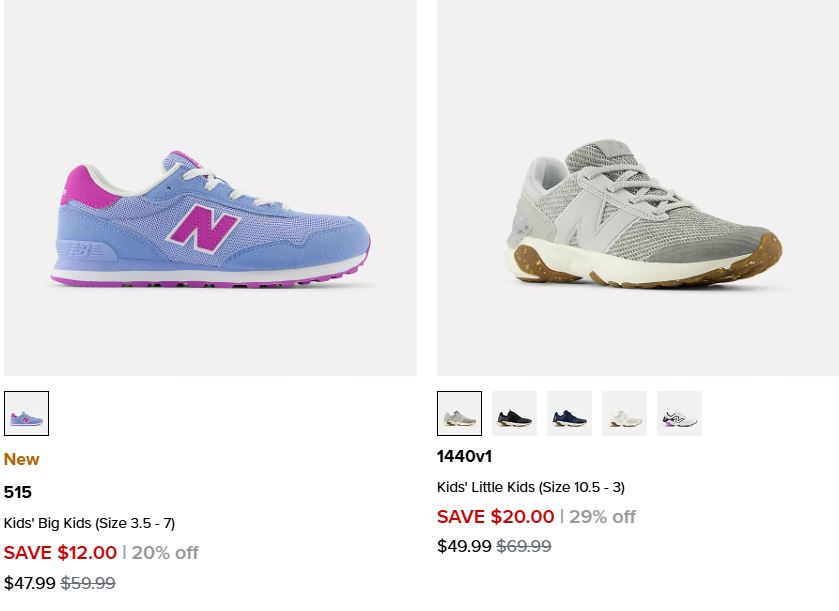Click the Kids' Little Kids size description
The height and width of the screenshot is (611, 839).
click(x=530, y=487)
